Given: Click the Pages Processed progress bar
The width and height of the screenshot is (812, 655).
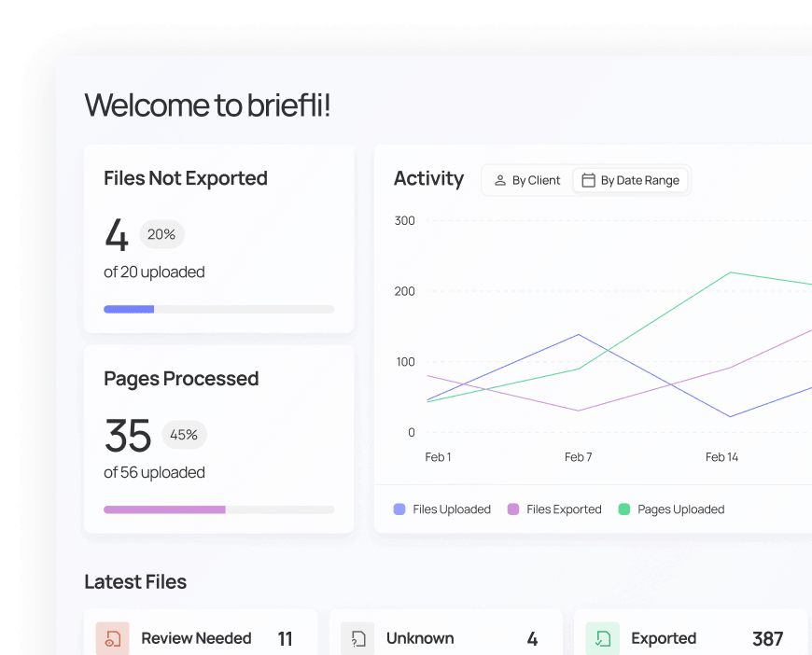Looking at the screenshot, I should coord(218,509).
